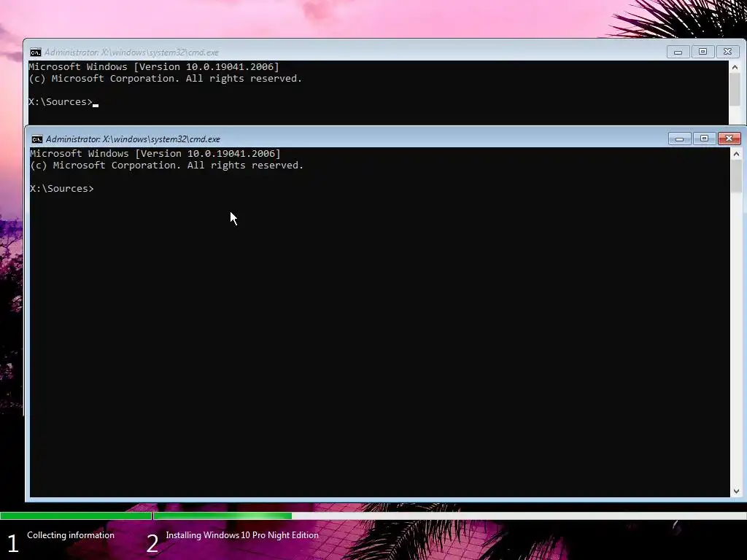Screen dimensions: 747x560
Task: Click the cmd icon in the background window title bar
Action: (35, 52)
